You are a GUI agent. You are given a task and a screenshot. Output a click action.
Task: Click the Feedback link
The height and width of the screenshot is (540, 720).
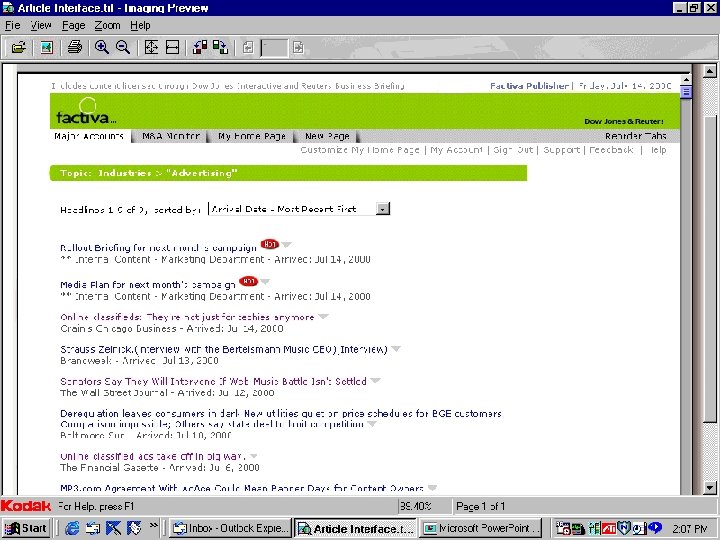(611, 150)
